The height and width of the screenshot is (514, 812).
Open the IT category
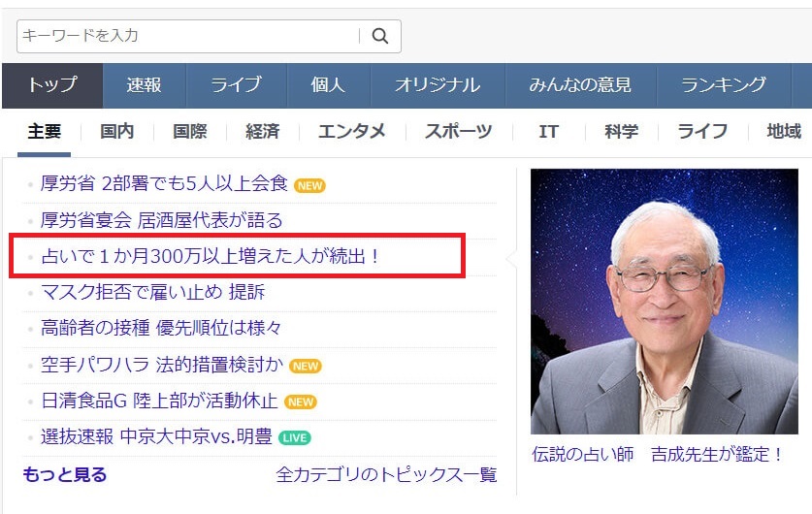point(548,132)
